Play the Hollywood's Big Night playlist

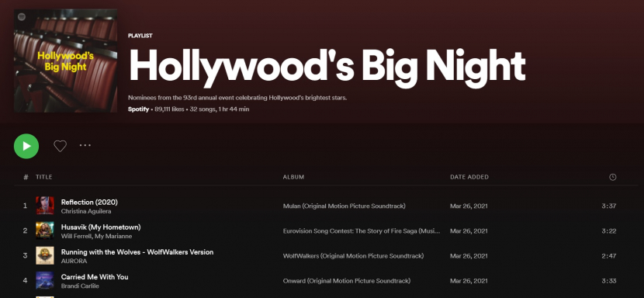(x=26, y=146)
